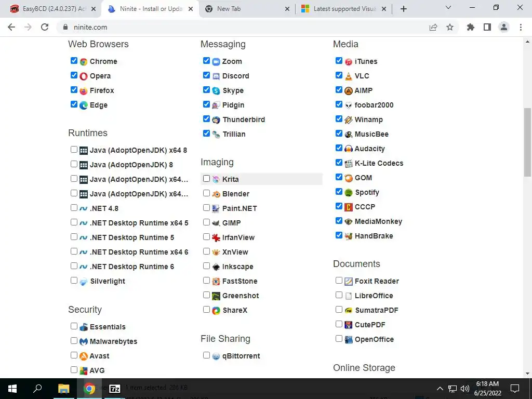Image resolution: width=532 pixels, height=399 pixels.
Task: Click the Spotify icon
Action: click(x=349, y=193)
